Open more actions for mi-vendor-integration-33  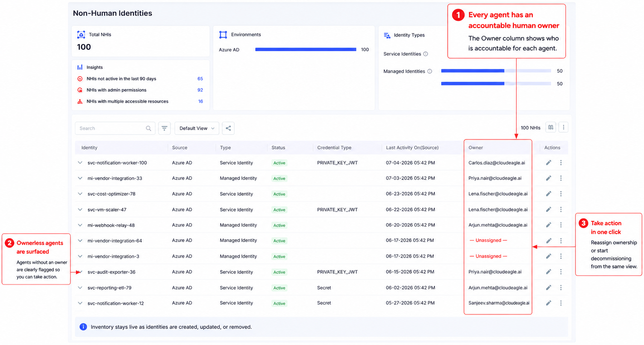561,178
